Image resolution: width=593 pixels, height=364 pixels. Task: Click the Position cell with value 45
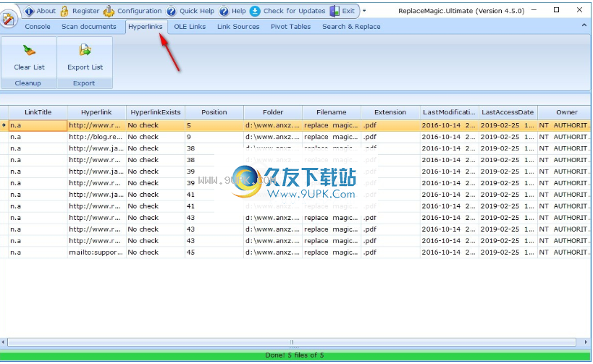[214, 253]
